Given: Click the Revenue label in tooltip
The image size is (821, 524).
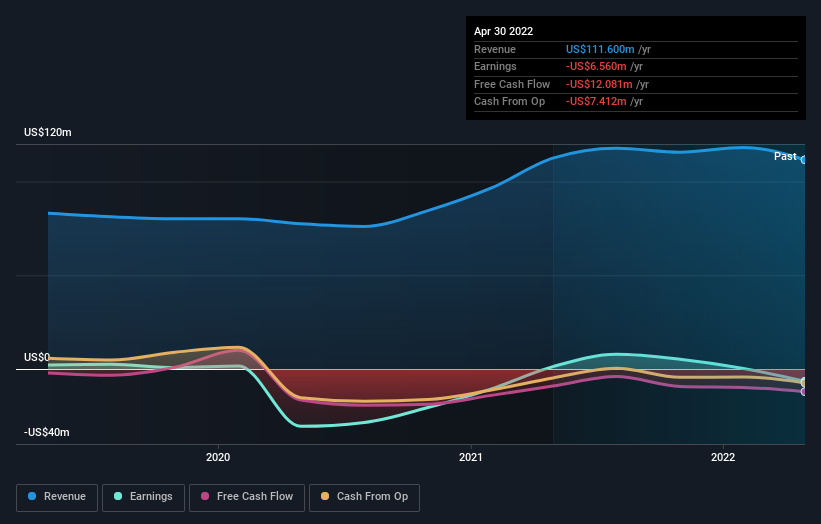Looking at the screenshot, I should click(x=495, y=49).
